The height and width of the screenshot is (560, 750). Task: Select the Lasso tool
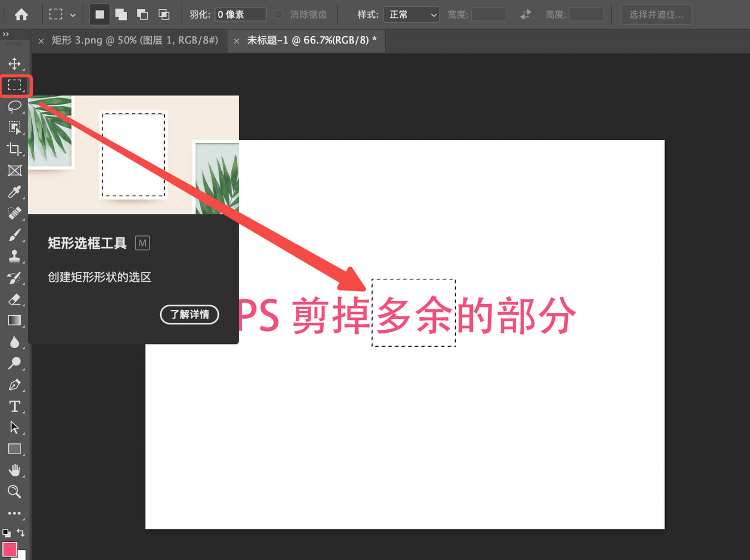(15, 107)
